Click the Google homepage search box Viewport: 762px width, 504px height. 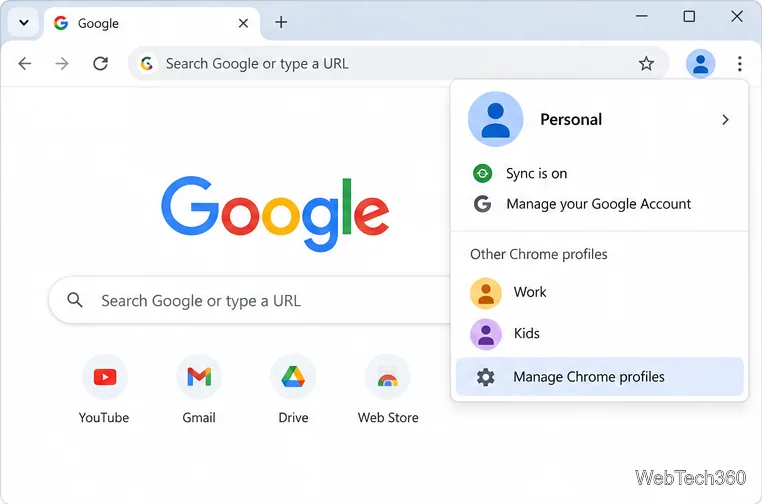pyautogui.click(x=250, y=300)
